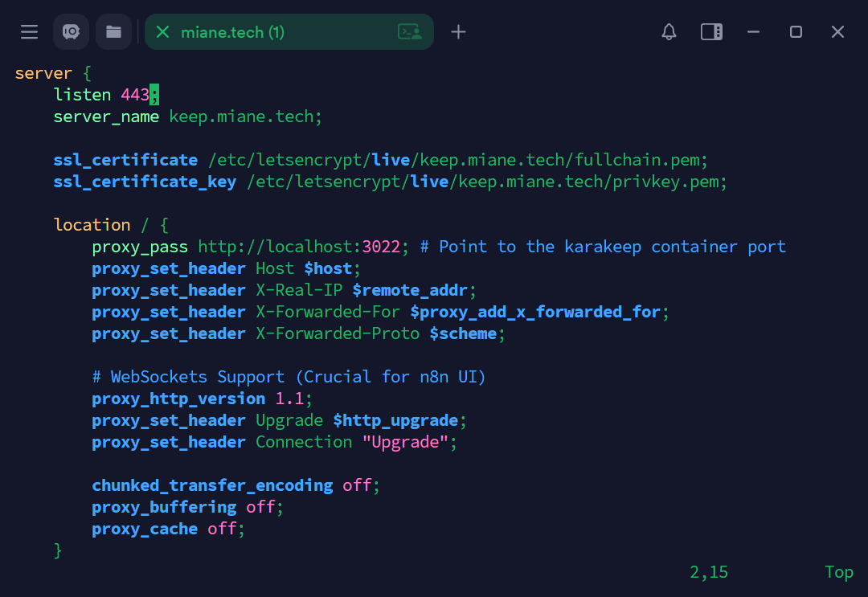The width and height of the screenshot is (868, 597).
Task: Minimize the terminal window
Action: [753, 32]
